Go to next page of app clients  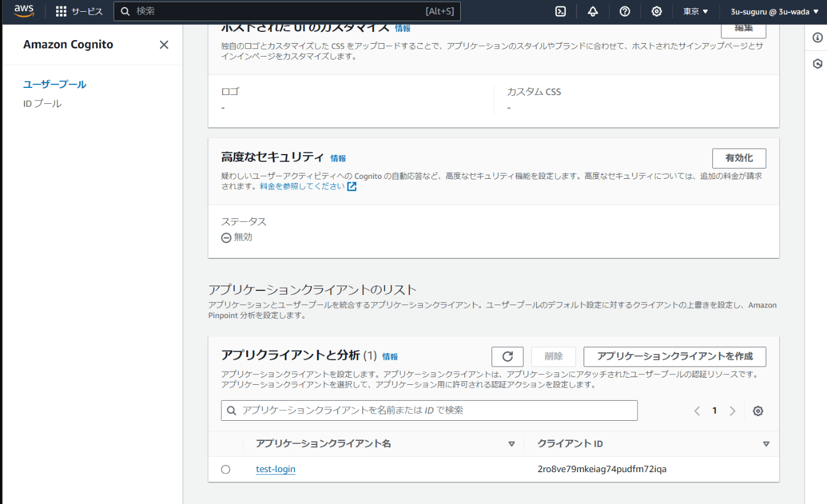point(732,411)
